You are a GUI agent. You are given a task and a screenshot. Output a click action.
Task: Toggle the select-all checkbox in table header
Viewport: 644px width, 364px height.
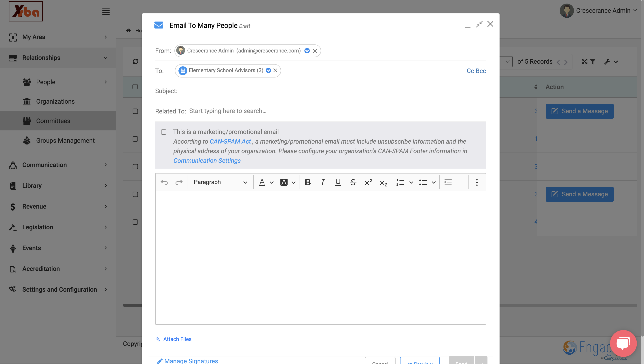pyautogui.click(x=135, y=87)
